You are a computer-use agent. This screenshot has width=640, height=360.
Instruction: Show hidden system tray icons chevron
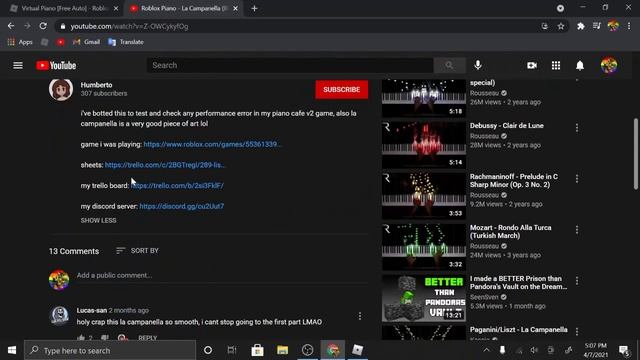coord(487,350)
